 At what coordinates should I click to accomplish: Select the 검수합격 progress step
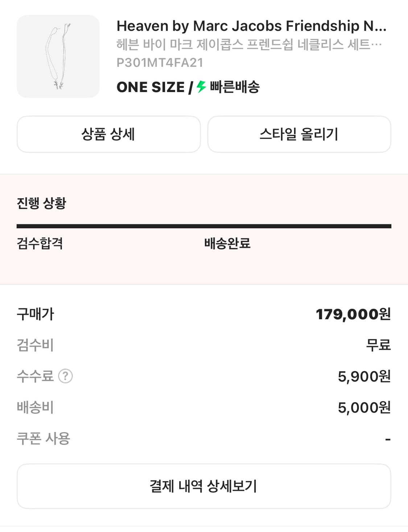40,243
